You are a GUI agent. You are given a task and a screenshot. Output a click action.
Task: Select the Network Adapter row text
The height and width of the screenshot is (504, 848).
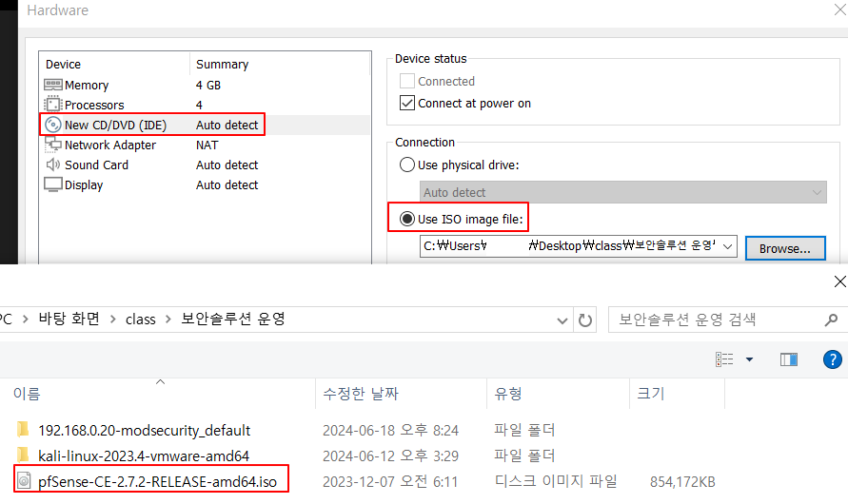(x=110, y=145)
